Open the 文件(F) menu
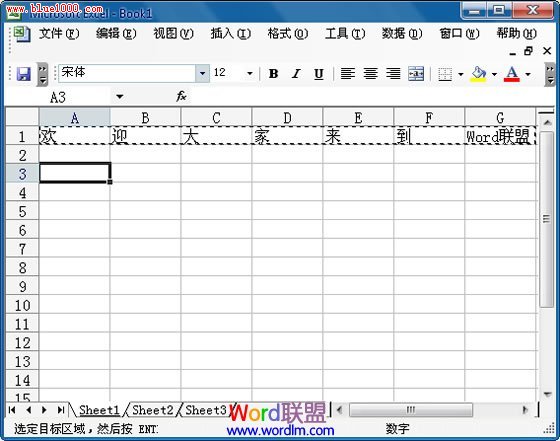The height and width of the screenshot is (441, 560). pyautogui.click(x=59, y=34)
